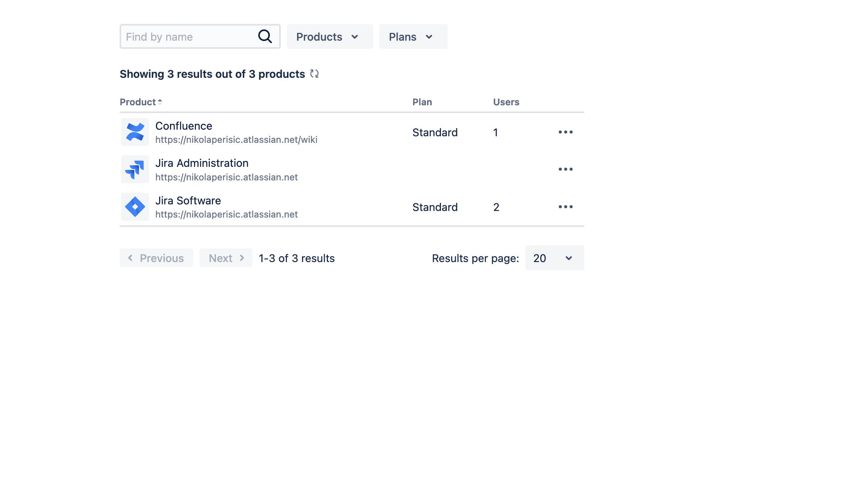Click the Previous page button
Viewport: 865px width, 504px height.
pos(156,258)
